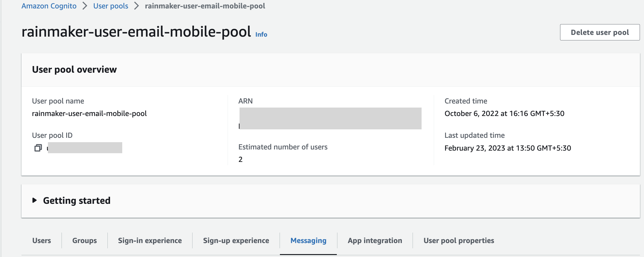The width and height of the screenshot is (644, 257).
Task: Open the Messaging tab
Action: coord(308,240)
